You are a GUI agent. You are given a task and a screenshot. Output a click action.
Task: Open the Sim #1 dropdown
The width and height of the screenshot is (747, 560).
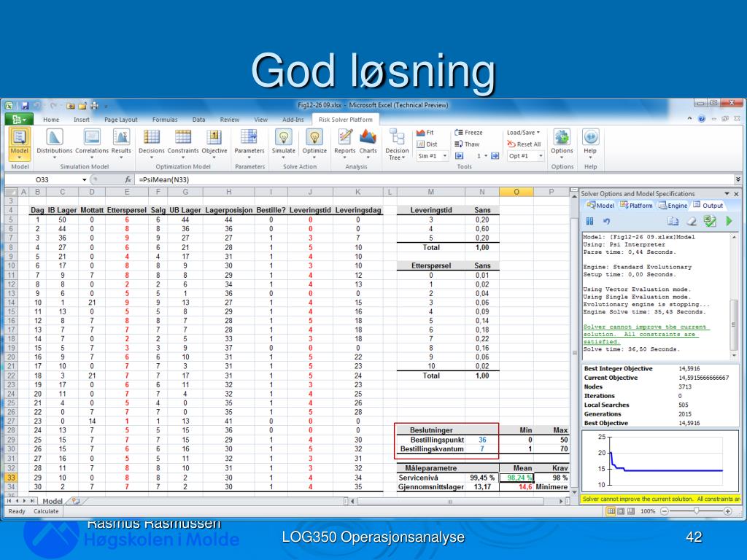coord(445,156)
